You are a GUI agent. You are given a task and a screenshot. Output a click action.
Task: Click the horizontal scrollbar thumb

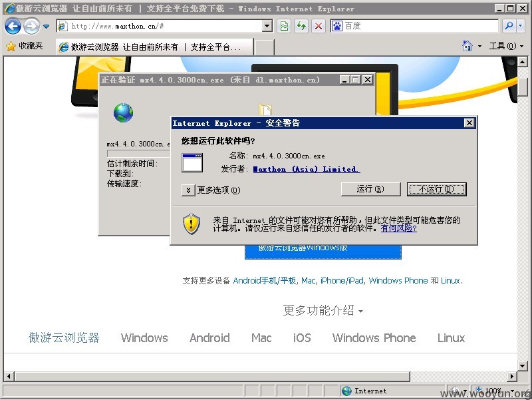point(212,376)
